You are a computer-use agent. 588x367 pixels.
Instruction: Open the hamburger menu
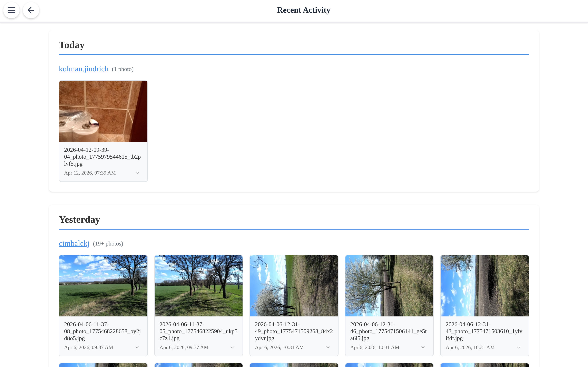pyautogui.click(x=11, y=10)
